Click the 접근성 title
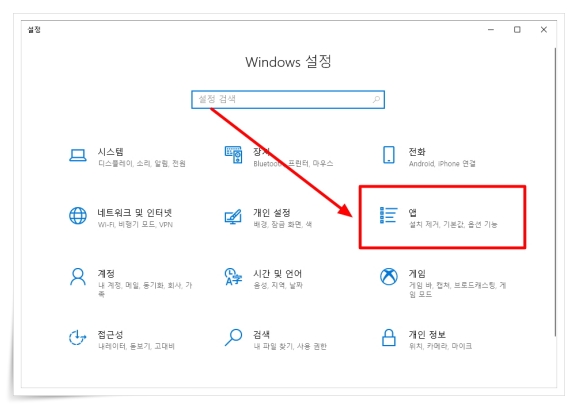578x409 pixels. point(110,335)
